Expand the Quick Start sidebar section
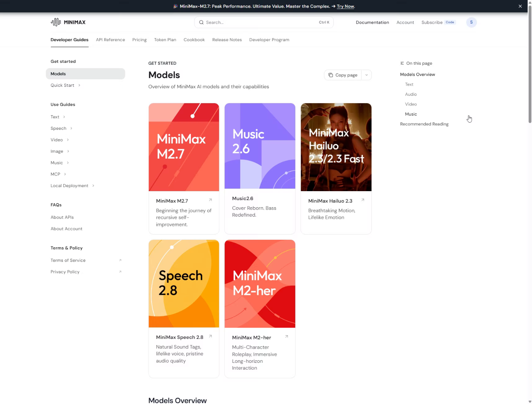532x404 pixels. point(79,85)
